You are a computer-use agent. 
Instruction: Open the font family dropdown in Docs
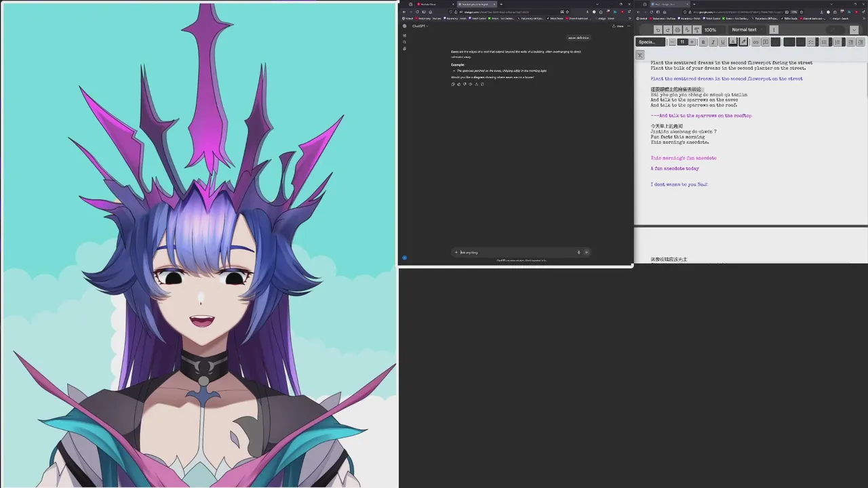[x=651, y=42]
